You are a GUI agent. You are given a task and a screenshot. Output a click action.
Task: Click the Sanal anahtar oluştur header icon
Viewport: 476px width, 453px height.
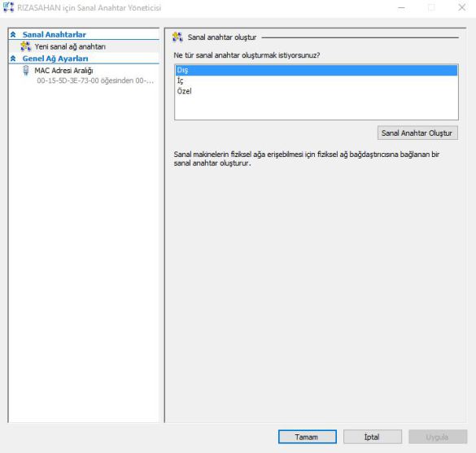point(177,37)
